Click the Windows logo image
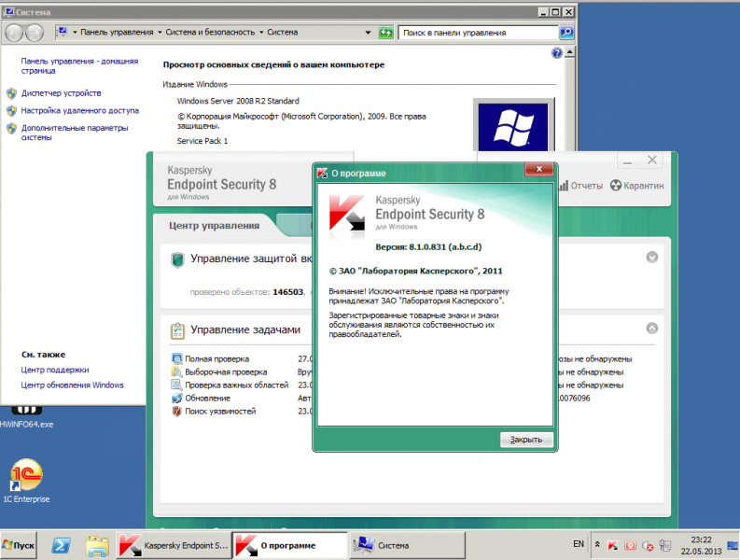The height and width of the screenshot is (560, 740). (513, 127)
